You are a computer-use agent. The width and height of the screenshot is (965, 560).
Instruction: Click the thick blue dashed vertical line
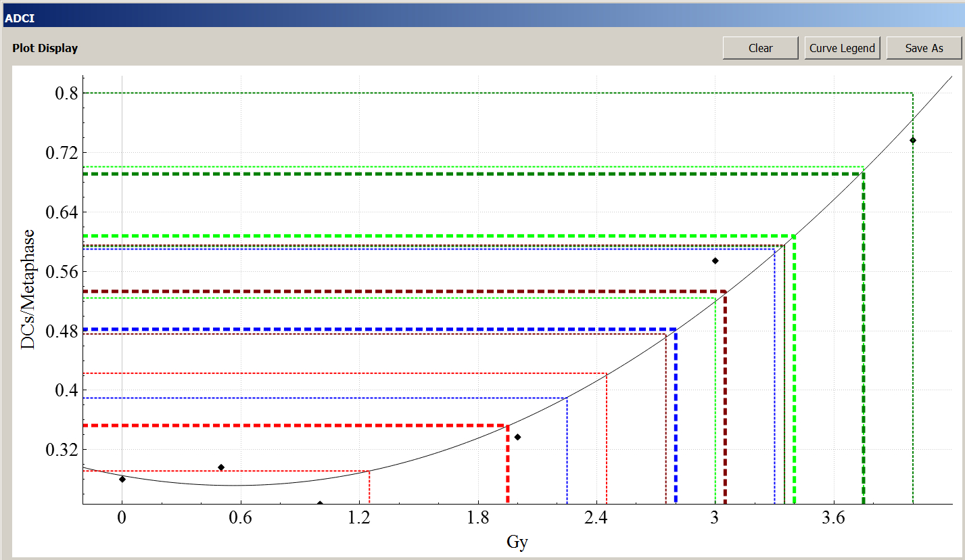click(x=676, y=419)
